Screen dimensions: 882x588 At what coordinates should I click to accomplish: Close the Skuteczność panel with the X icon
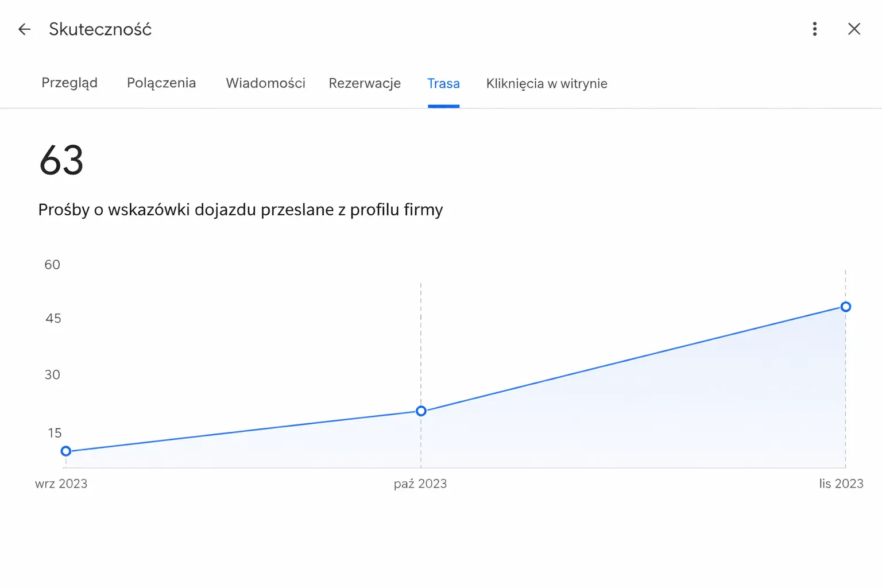[x=854, y=29]
